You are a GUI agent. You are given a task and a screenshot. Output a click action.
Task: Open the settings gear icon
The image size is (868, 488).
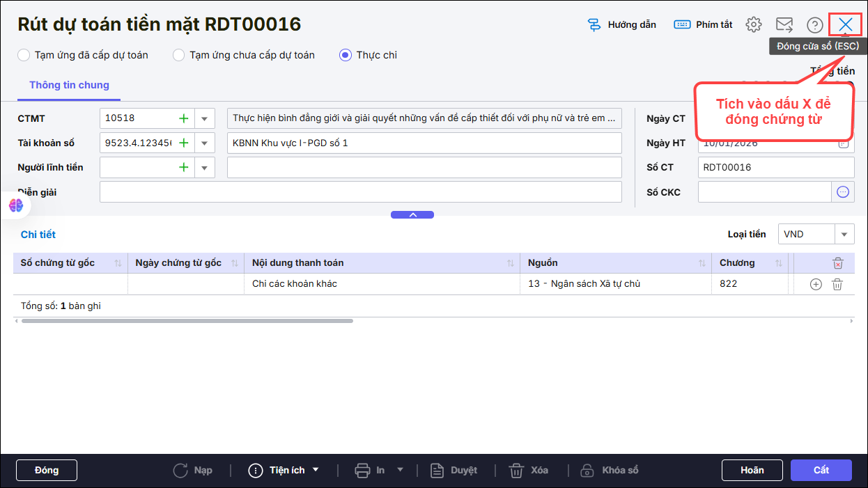point(753,24)
